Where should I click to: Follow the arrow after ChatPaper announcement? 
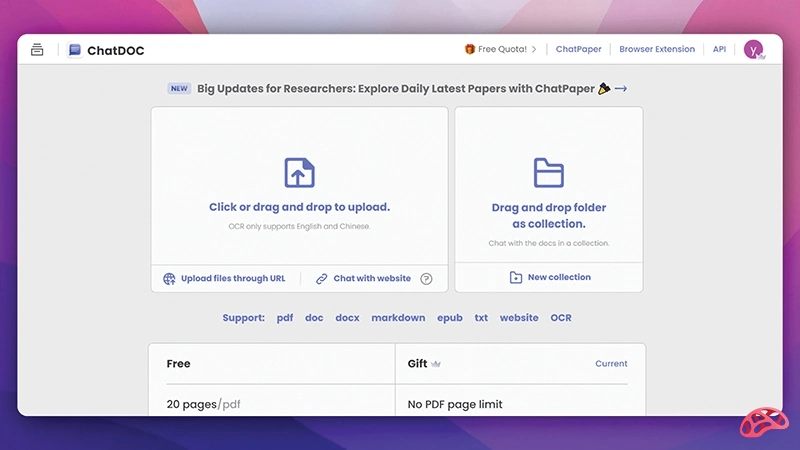point(620,88)
